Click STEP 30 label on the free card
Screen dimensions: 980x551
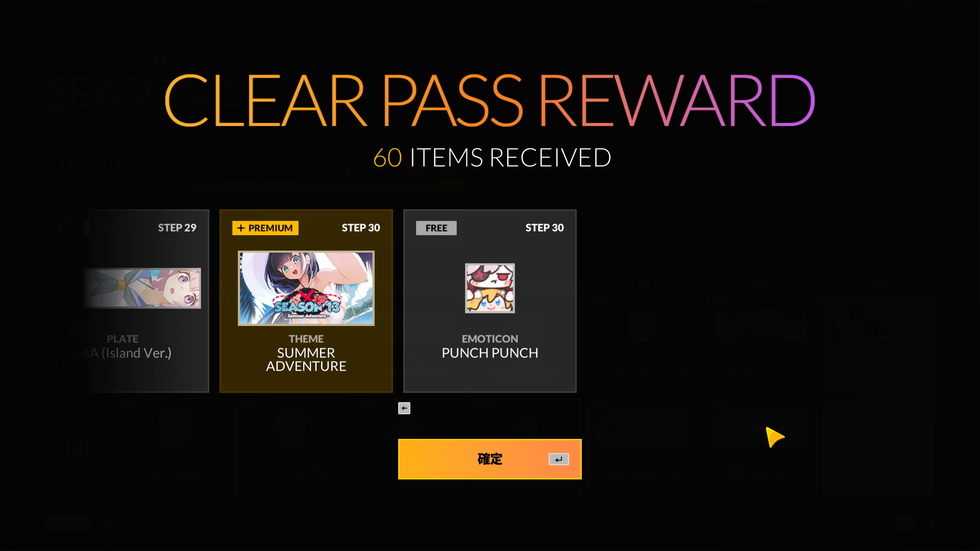click(x=544, y=228)
